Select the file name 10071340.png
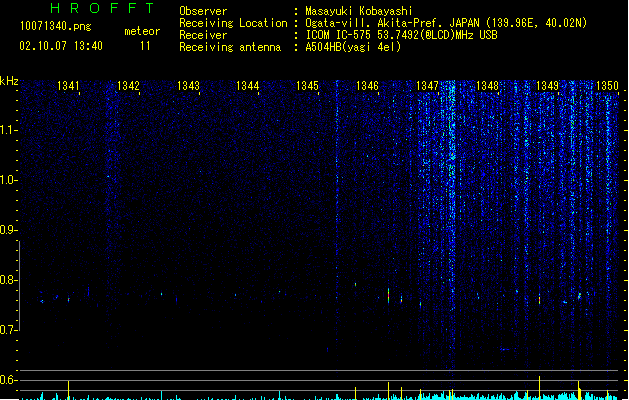Image resolution: width=629 pixels, height=400 pixels. (55, 26)
